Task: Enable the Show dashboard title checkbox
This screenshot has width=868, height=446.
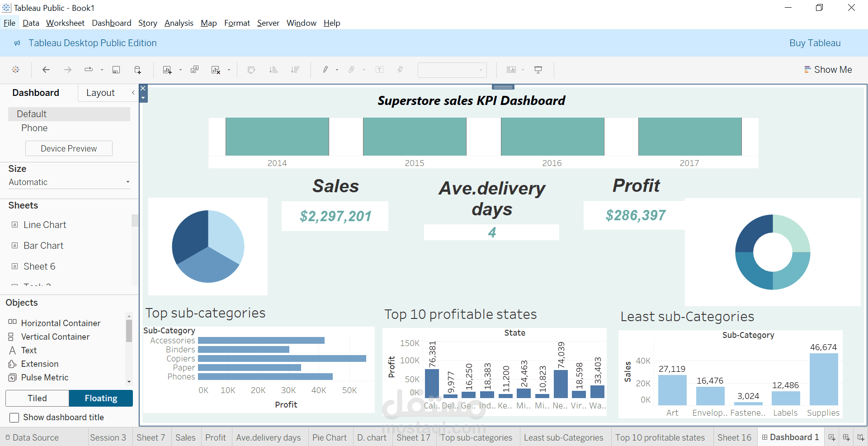Action: tap(14, 418)
